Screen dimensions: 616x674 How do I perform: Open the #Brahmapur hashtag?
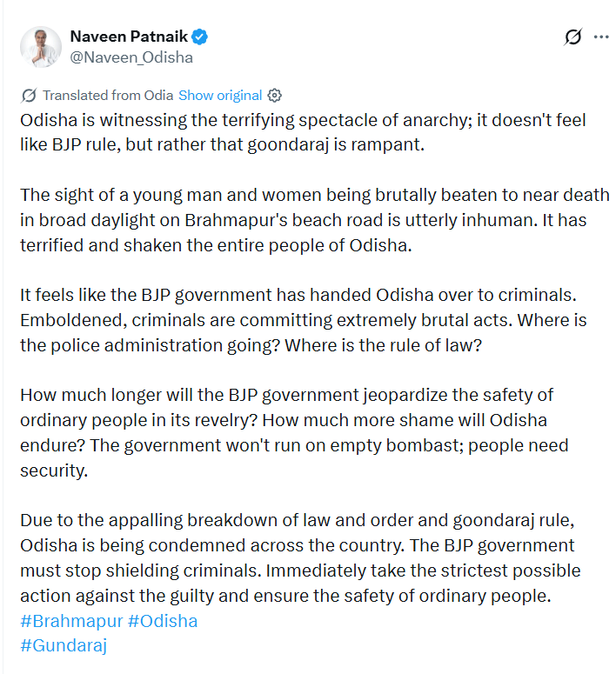(71, 621)
